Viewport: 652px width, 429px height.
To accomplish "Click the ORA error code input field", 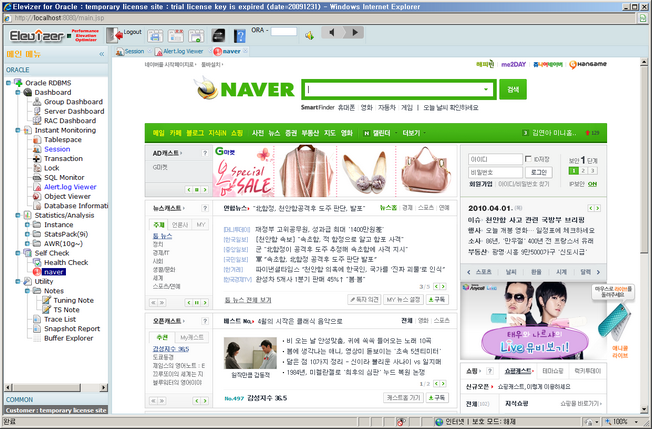I will pyautogui.click(x=284, y=32).
